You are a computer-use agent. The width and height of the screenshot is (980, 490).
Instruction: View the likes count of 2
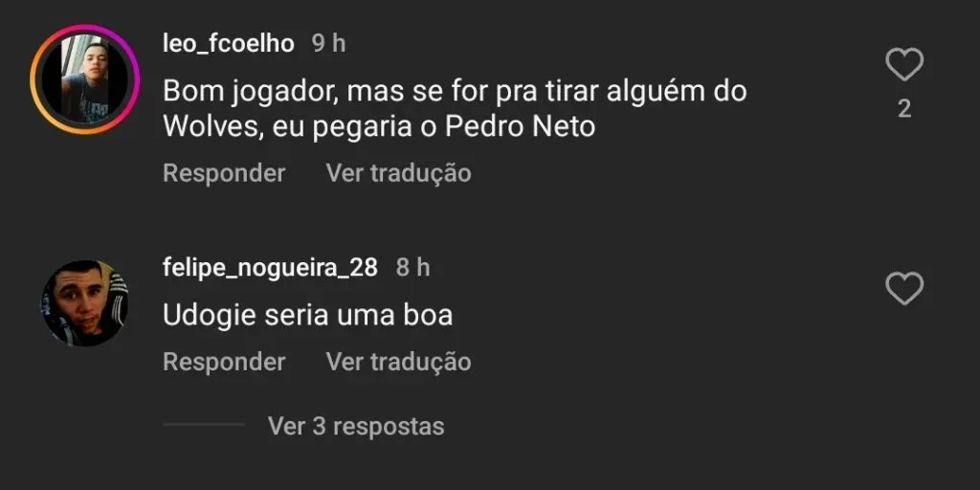point(903,109)
